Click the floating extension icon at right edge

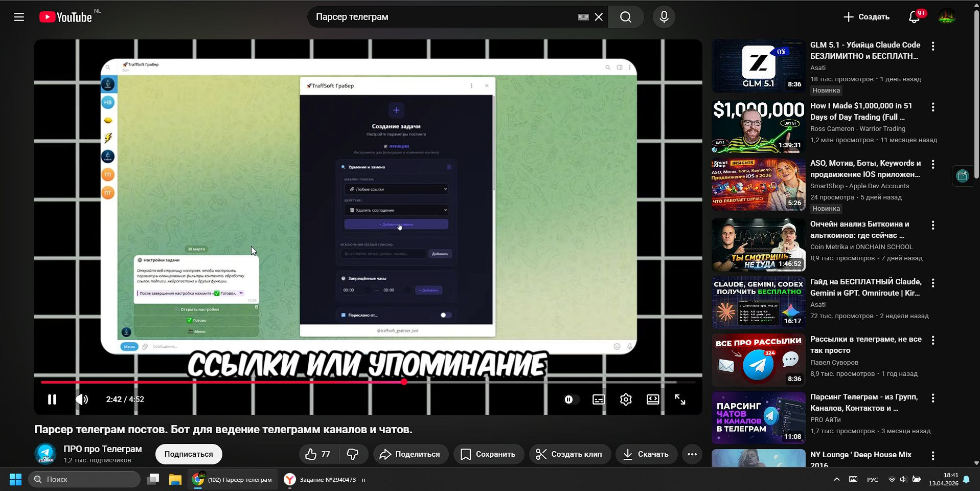(963, 176)
